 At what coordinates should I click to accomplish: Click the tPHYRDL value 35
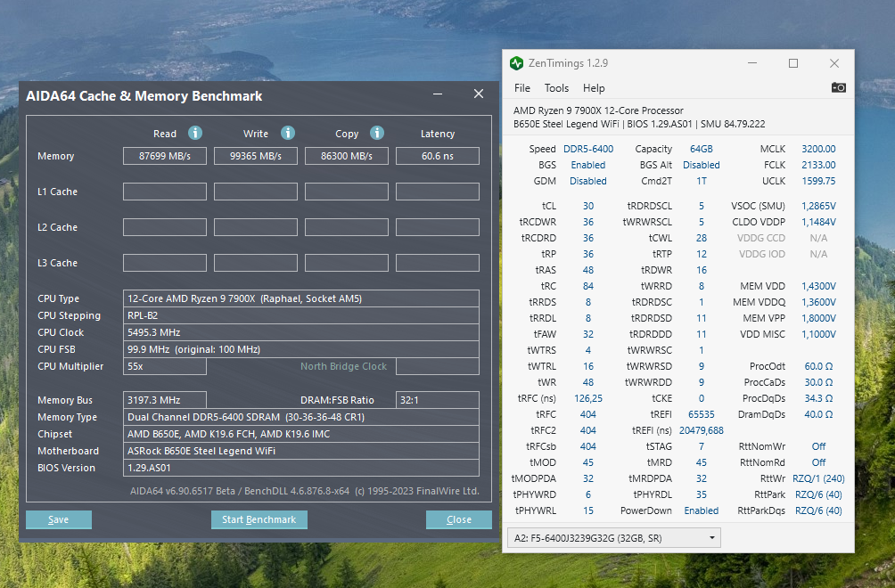click(702, 494)
